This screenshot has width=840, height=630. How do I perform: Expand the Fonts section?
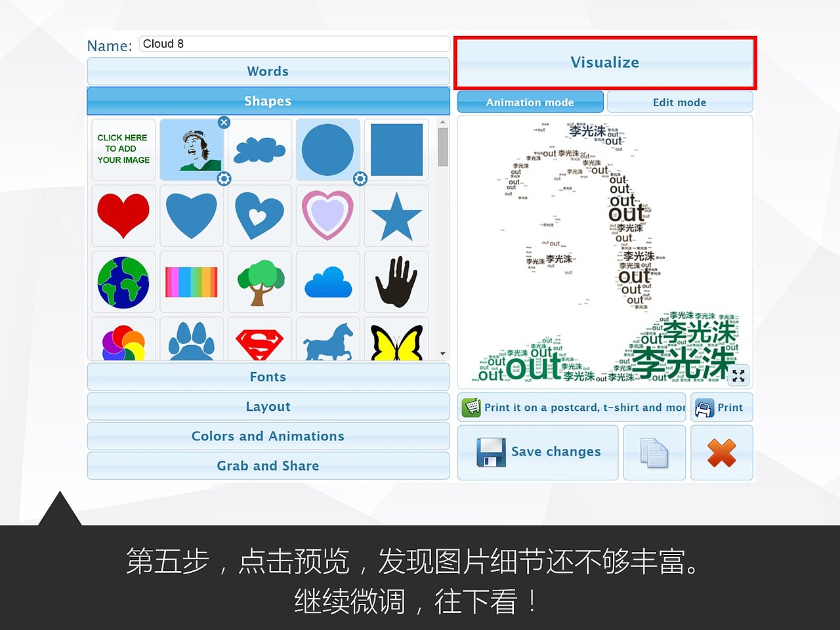coord(268,377)
